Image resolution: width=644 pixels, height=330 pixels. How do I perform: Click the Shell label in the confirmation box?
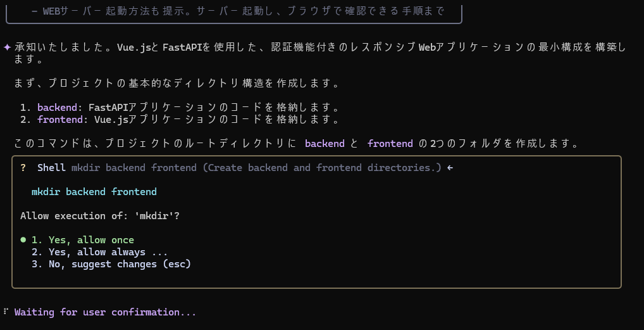coord(51,168)
